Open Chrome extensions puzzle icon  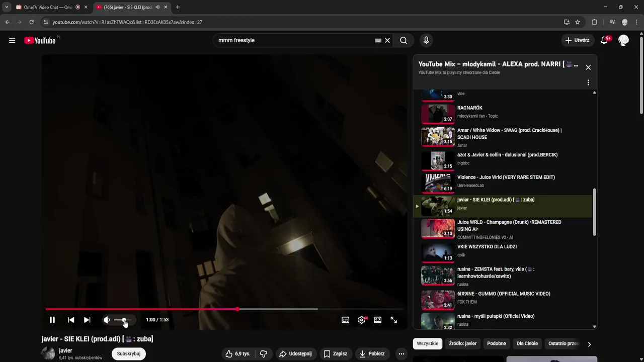pyautogui.click(x=594, y=22)
